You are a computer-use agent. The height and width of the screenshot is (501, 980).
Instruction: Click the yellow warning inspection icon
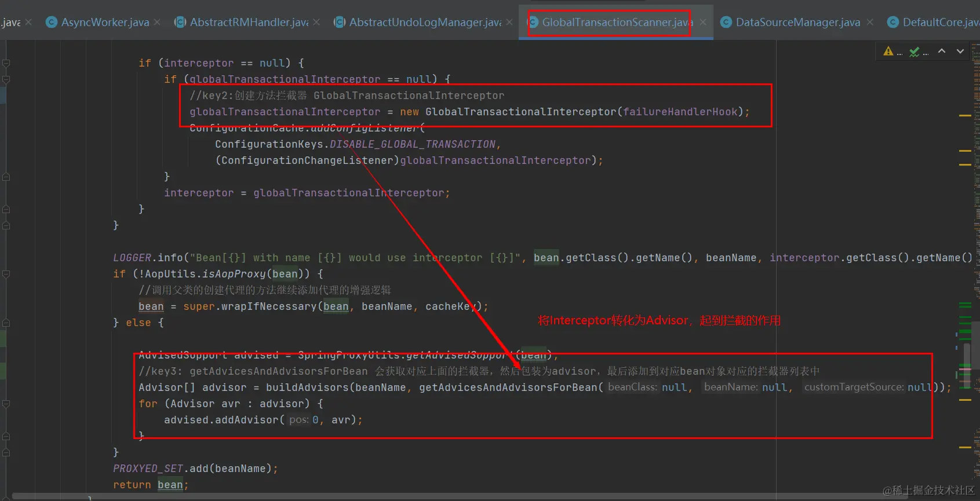coord(888,51)
